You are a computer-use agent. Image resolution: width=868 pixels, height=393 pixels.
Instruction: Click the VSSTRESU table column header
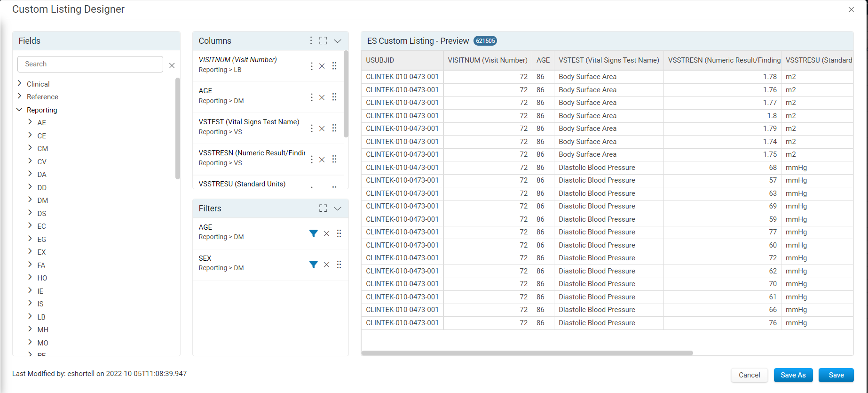tap(817, 60)
